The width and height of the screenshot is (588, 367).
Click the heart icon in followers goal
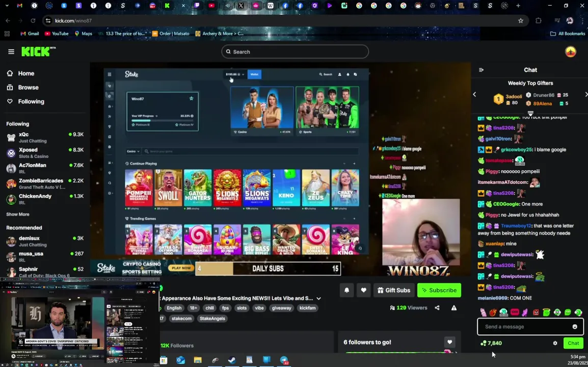pyautogui.click(x=449, y=342)
